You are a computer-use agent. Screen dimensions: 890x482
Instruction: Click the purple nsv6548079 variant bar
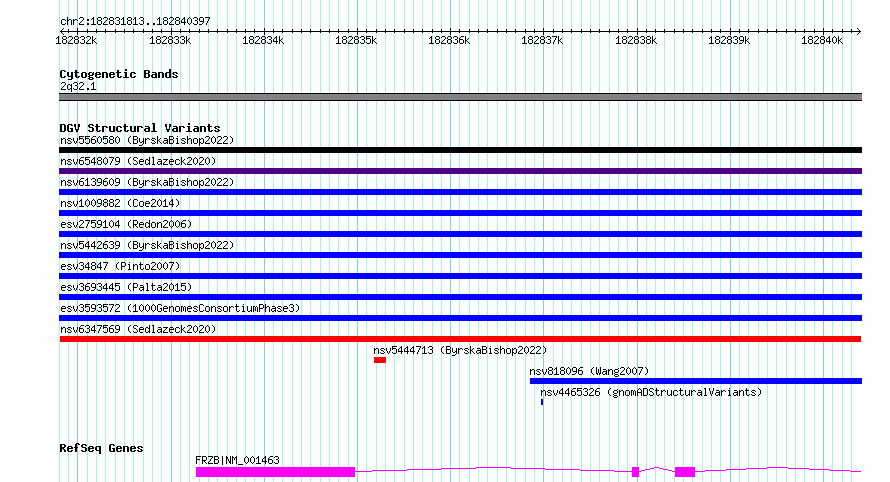460,171
